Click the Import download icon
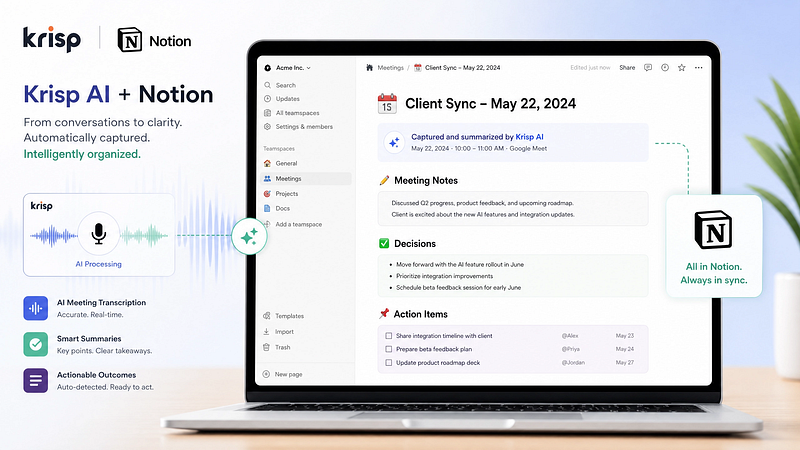800x450 pixels. (x=266, y=332)
